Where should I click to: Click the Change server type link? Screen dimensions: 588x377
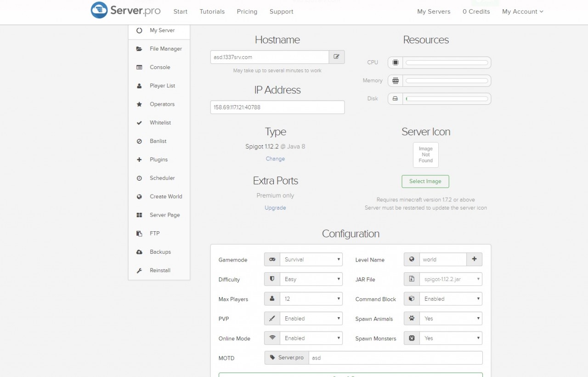275,159
